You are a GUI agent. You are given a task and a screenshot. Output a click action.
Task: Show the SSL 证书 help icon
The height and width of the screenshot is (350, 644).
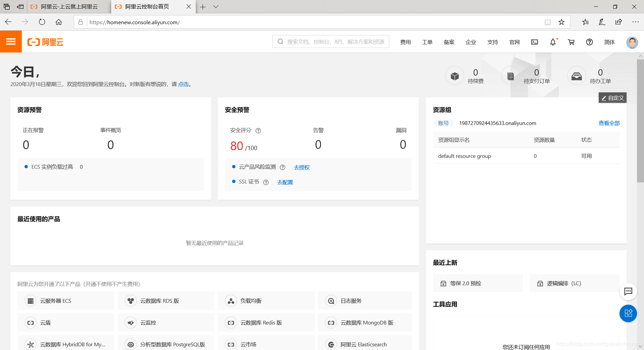[x=266, y=182]
